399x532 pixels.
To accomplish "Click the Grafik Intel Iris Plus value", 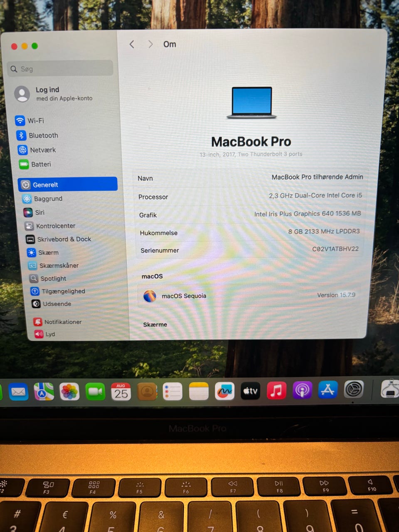I will tap(308, 214).
